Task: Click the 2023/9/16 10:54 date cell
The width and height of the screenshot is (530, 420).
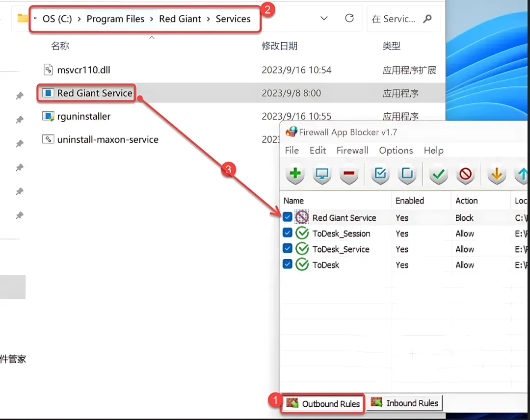Action: (296, 70)
